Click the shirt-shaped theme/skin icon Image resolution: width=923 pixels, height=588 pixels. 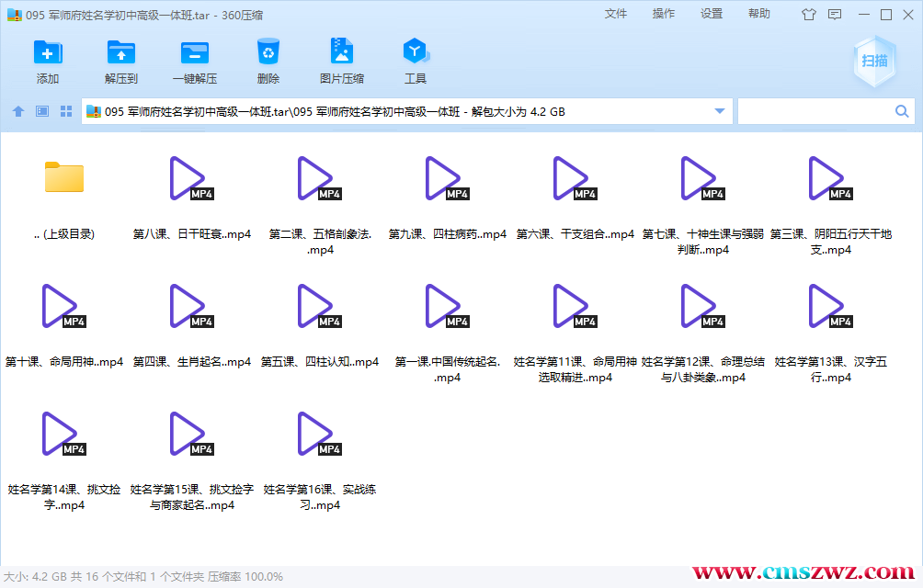(808, 15)
